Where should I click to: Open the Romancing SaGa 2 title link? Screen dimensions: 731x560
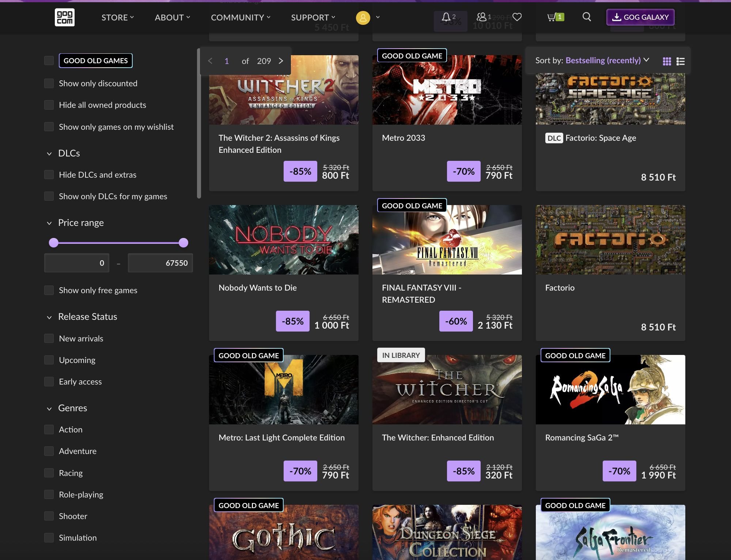[x=582, y=438]
